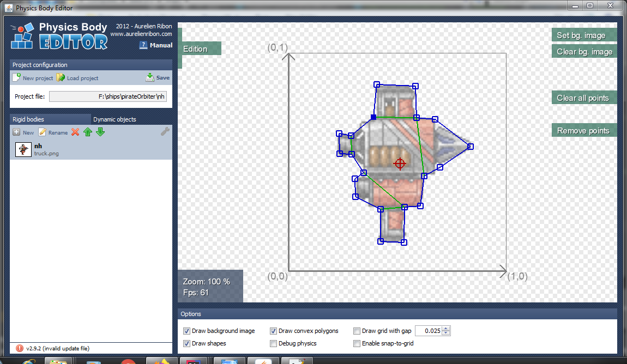Toggle Draw background image checkbox
This screenshot has width=627, height=364.
186,331
